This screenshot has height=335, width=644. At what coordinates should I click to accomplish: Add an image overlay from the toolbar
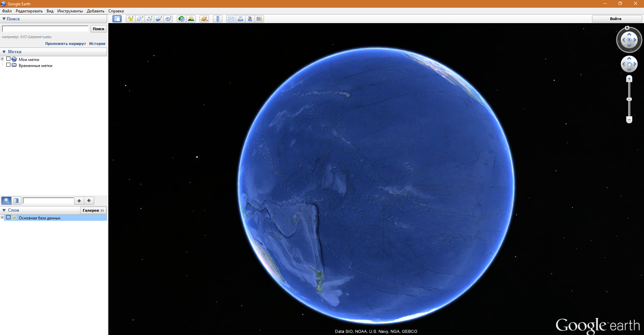[x=159, y=19]
